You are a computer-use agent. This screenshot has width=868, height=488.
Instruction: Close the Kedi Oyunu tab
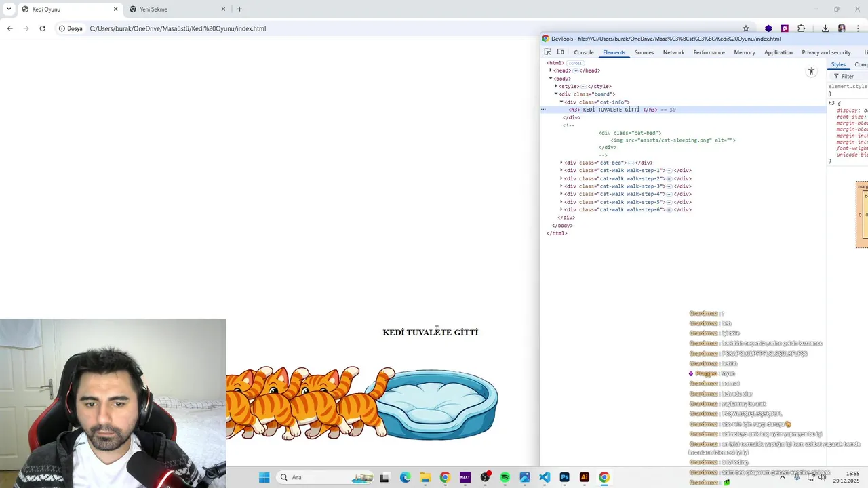[x=115, y=9]
